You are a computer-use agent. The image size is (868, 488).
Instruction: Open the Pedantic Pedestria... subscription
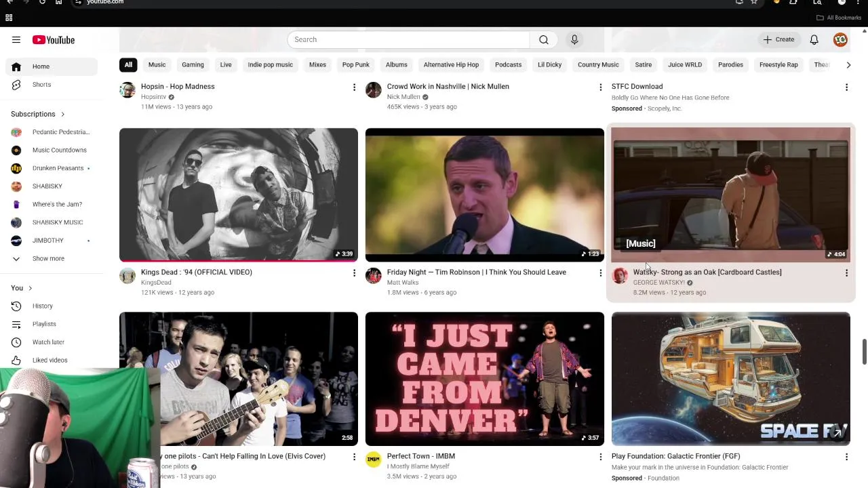(x=52, y=132)
